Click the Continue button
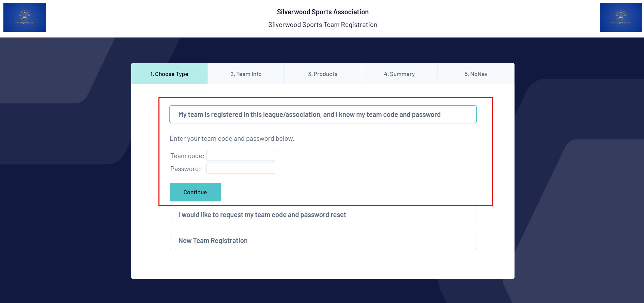Viewport: 644px width, 303px height. [x=195, y=192]
